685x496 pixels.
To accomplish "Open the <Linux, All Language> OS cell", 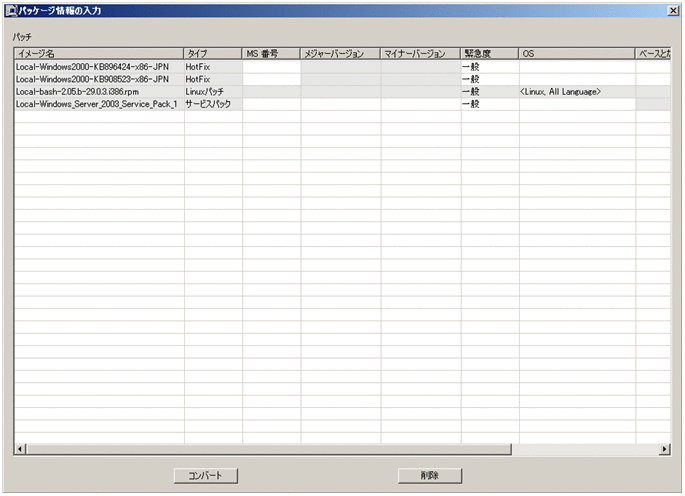I will tap(577, 91).
